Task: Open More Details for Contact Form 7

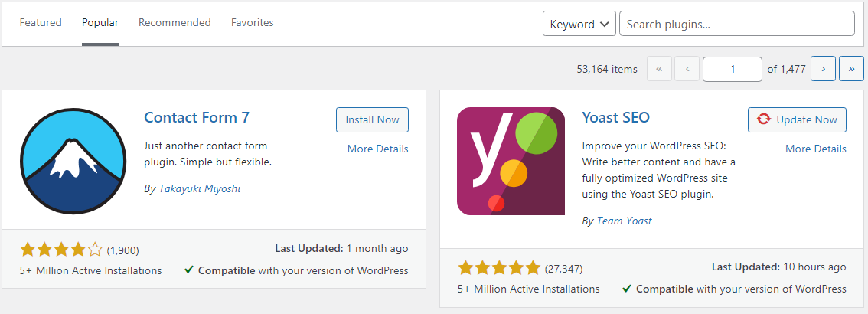Action: click(x=378, y=149)
